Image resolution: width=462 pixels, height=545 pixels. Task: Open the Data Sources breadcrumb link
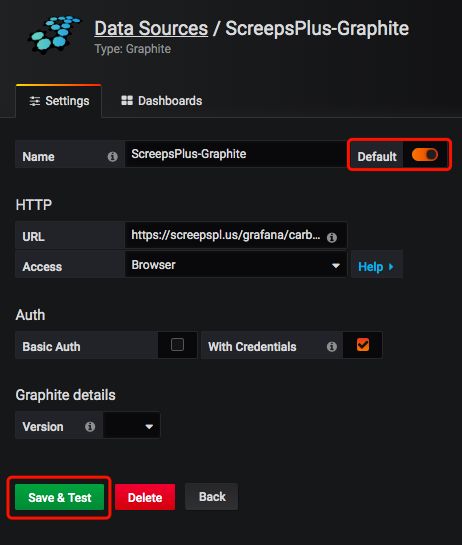[x=151, y=29]
